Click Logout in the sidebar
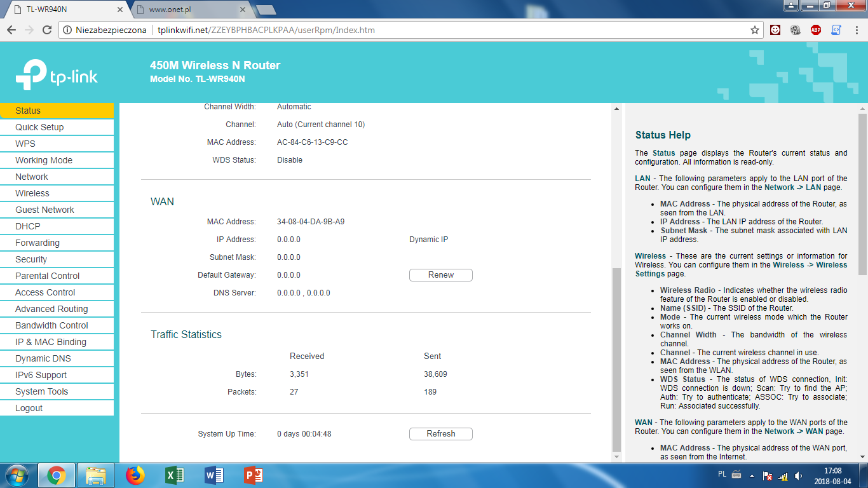868x488 pixels. 29,408
